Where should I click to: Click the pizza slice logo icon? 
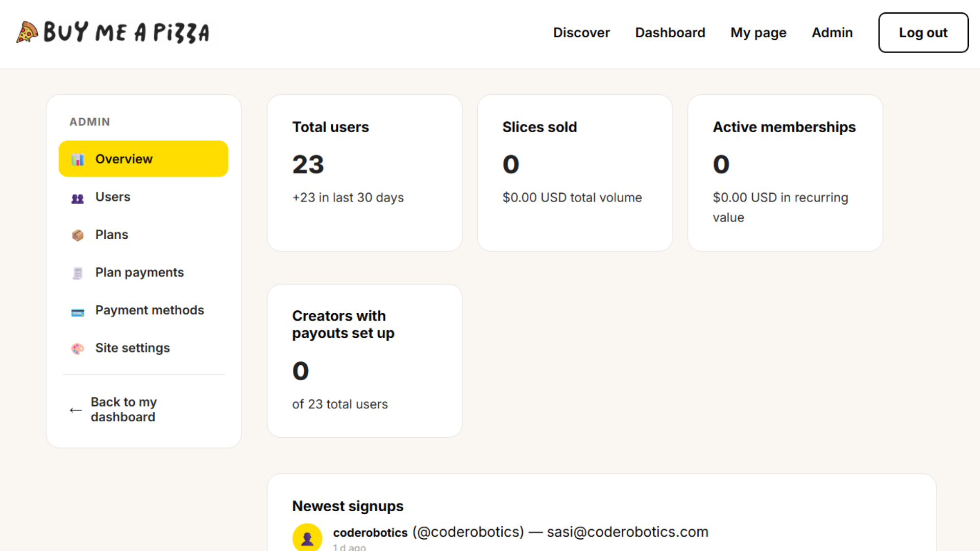point(27,32)
